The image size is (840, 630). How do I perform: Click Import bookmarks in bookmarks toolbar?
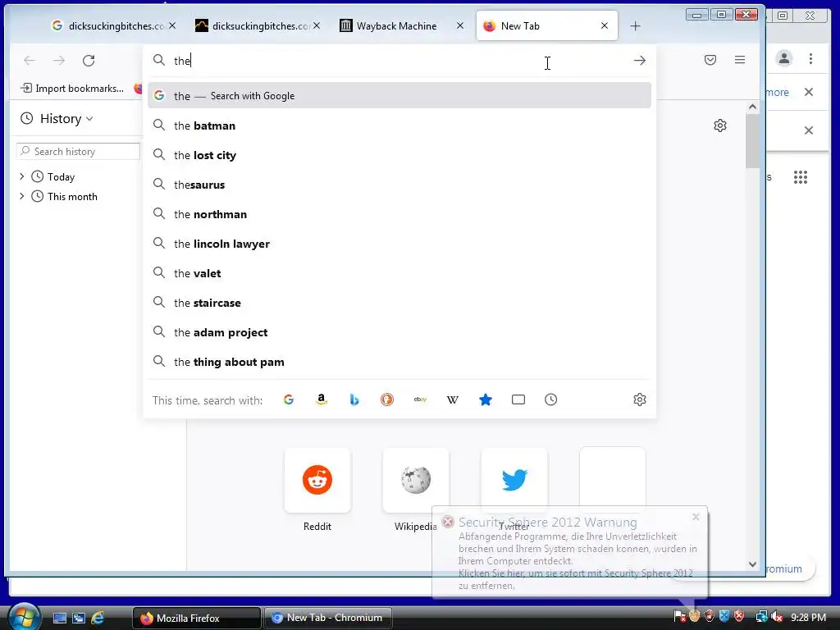coord(72,89)
